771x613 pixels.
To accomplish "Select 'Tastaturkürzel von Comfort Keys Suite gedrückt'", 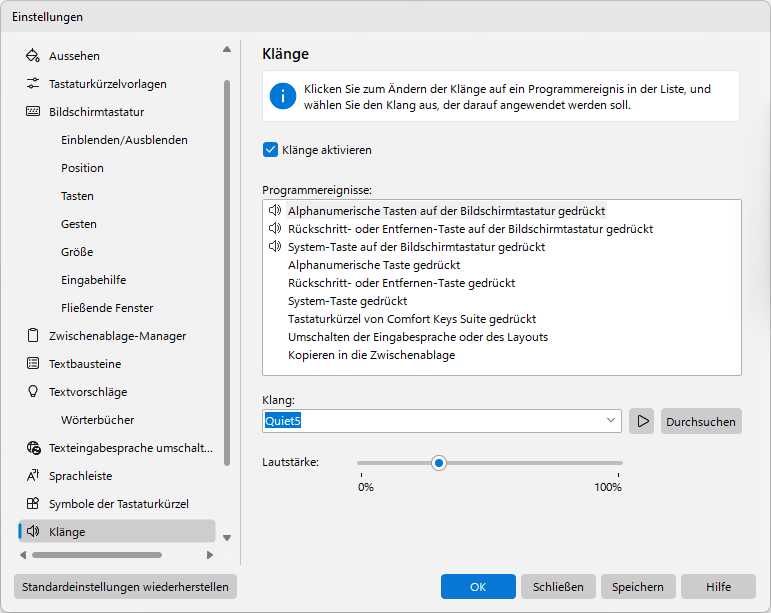I will (412, 319).
